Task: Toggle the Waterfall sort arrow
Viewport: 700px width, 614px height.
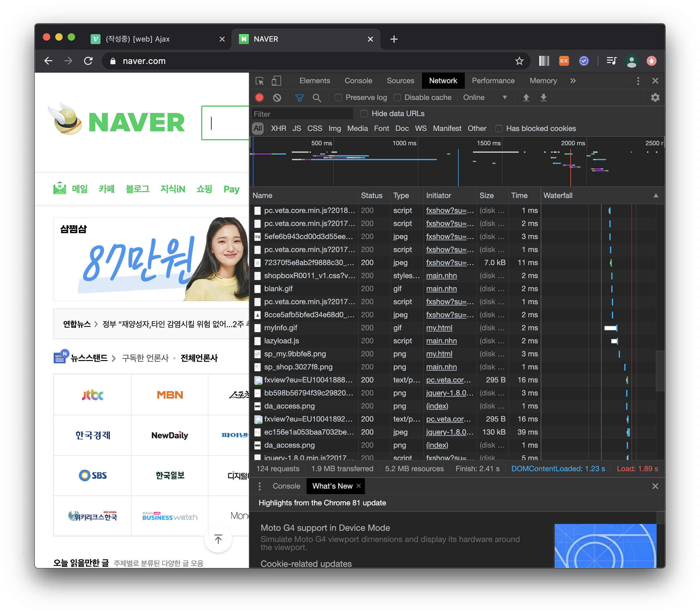Action: (x=656, y=196)
